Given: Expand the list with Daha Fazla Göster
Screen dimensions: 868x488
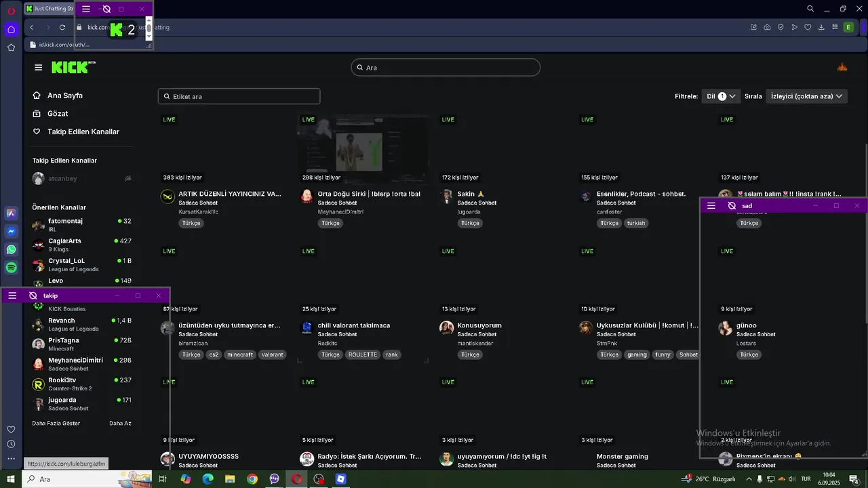Looking at the screenshot, I should (56, 423).
